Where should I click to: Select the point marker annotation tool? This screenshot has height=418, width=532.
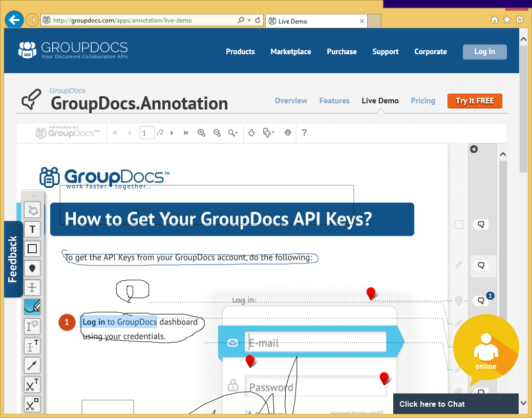coord(32,269)
